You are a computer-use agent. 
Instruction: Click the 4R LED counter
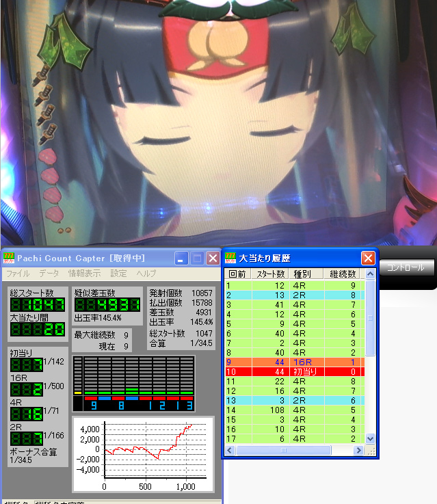point(27,414)
